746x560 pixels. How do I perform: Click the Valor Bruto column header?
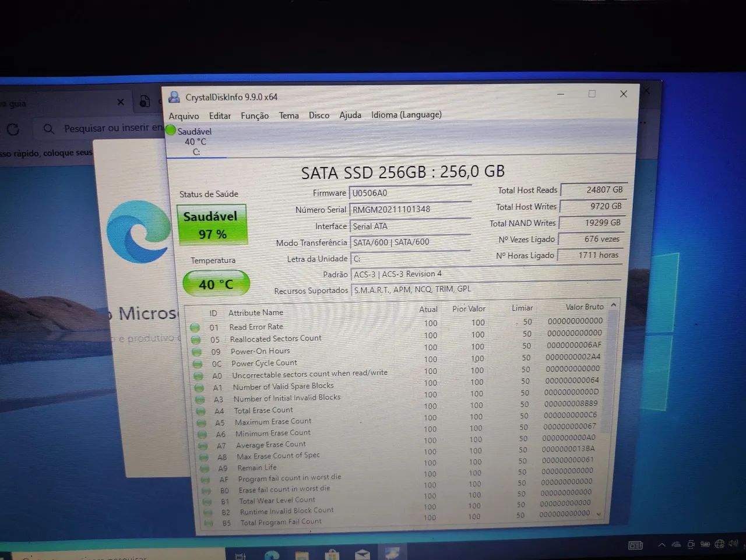pyautogui.click(x=584, y=307)
